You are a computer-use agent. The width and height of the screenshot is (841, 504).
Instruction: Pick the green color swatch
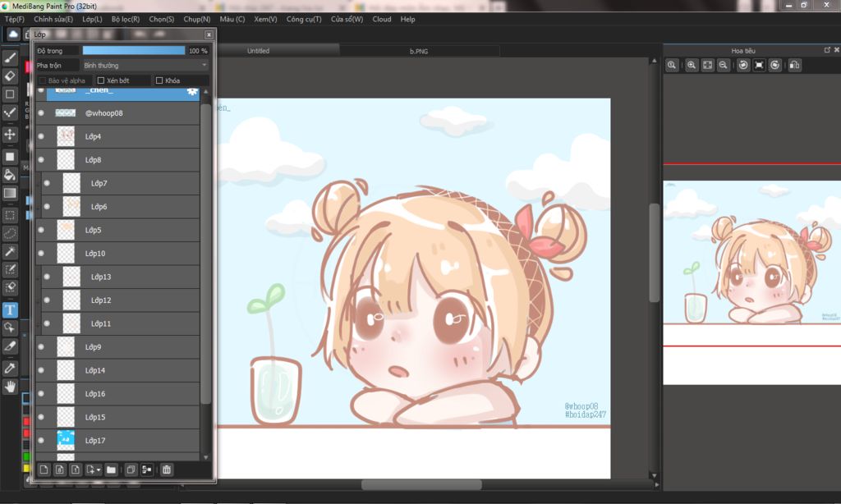26,456
